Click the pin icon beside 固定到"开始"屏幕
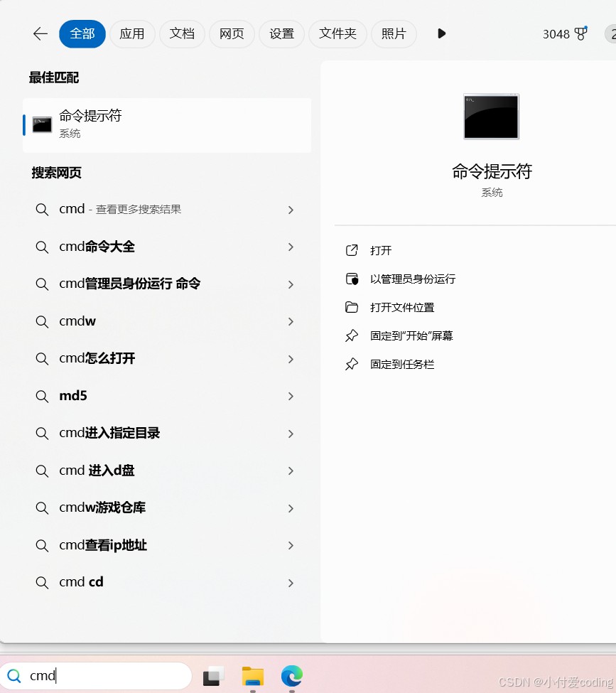This screenshot has height=693, width=616. 352,336
